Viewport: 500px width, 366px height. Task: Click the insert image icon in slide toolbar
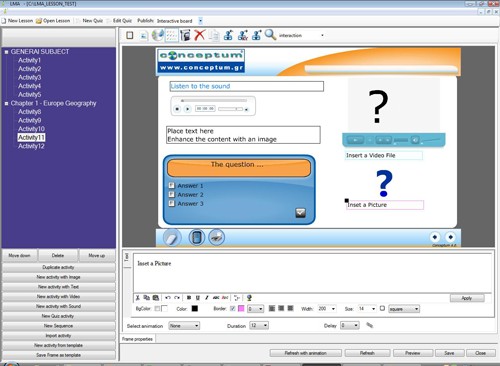pyautogui.click(x=143, y=36)
